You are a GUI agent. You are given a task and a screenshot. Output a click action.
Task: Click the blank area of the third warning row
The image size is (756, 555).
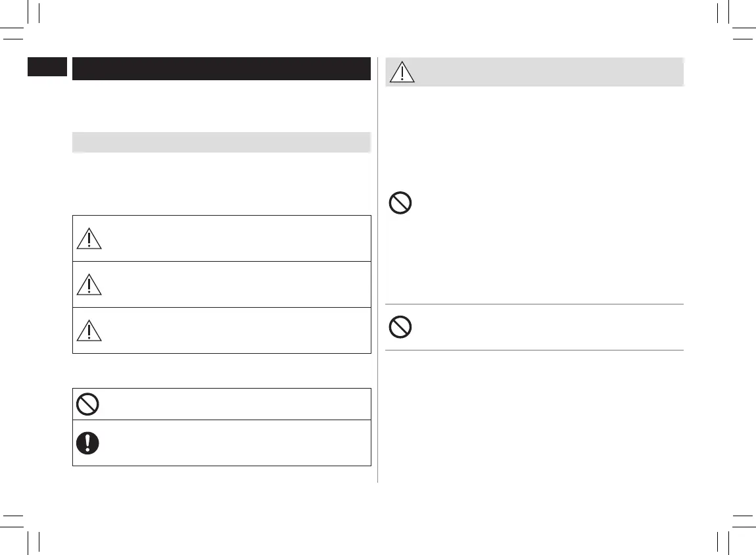click(237, 331)
